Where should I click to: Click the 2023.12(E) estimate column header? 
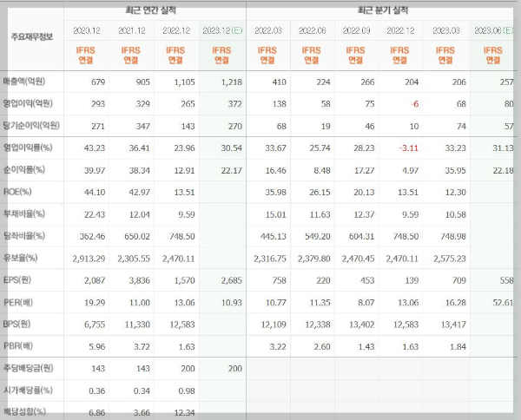click(222, 30)
